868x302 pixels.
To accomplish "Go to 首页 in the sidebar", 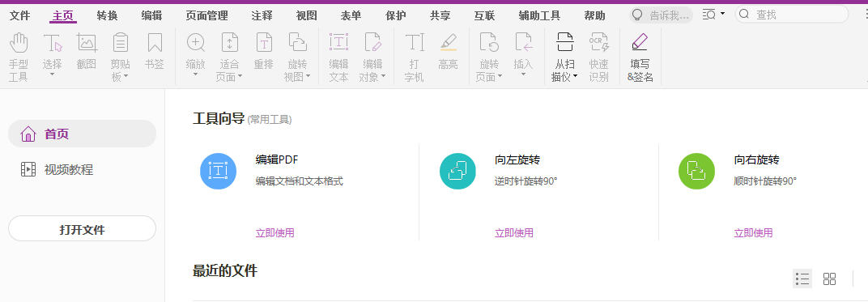I will pyautogui.click(x=82, y=134).
